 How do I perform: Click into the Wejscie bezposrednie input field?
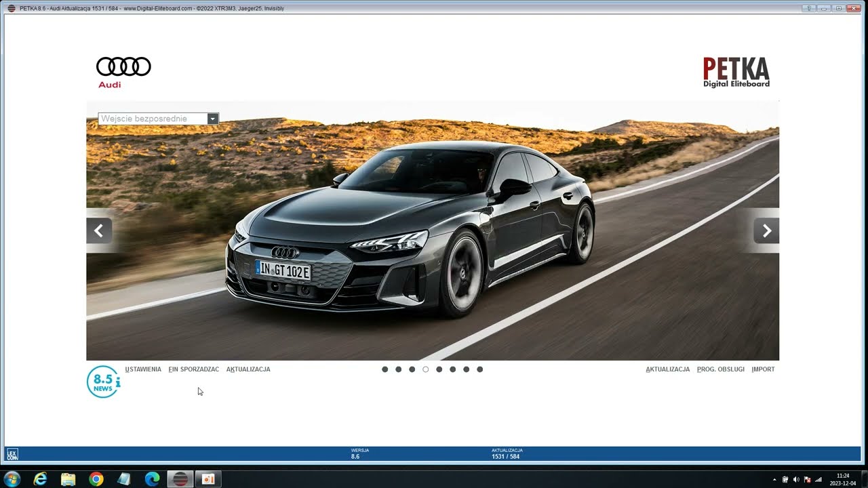(x=153, y=119)
